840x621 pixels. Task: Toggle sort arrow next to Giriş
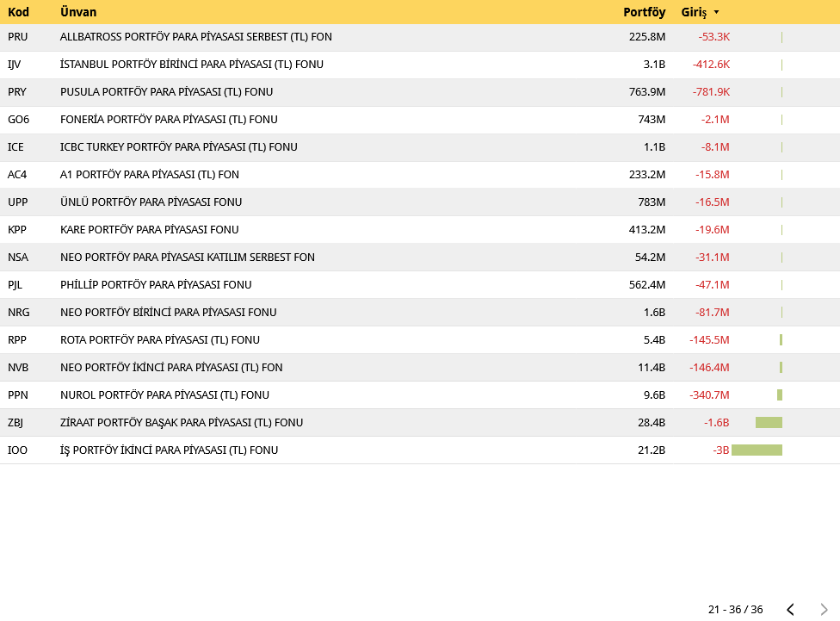pyautogui.click(x=716, y=12)
